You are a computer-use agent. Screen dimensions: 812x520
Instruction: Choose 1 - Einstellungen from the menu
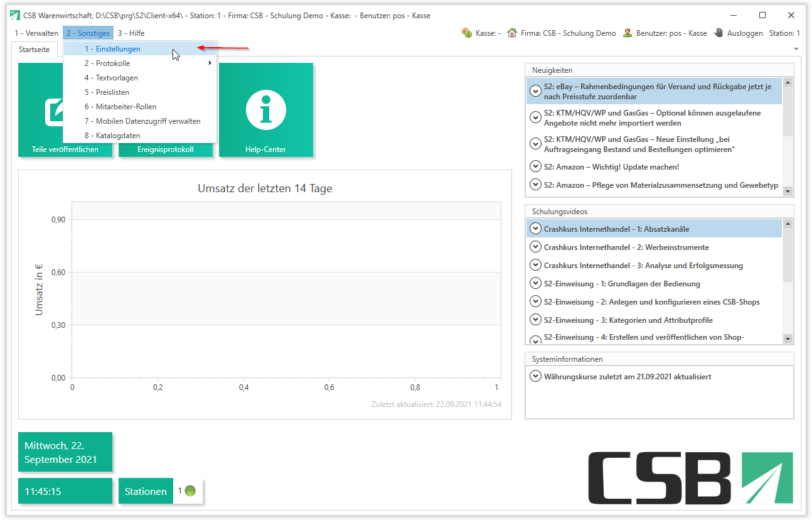point(141,49)
